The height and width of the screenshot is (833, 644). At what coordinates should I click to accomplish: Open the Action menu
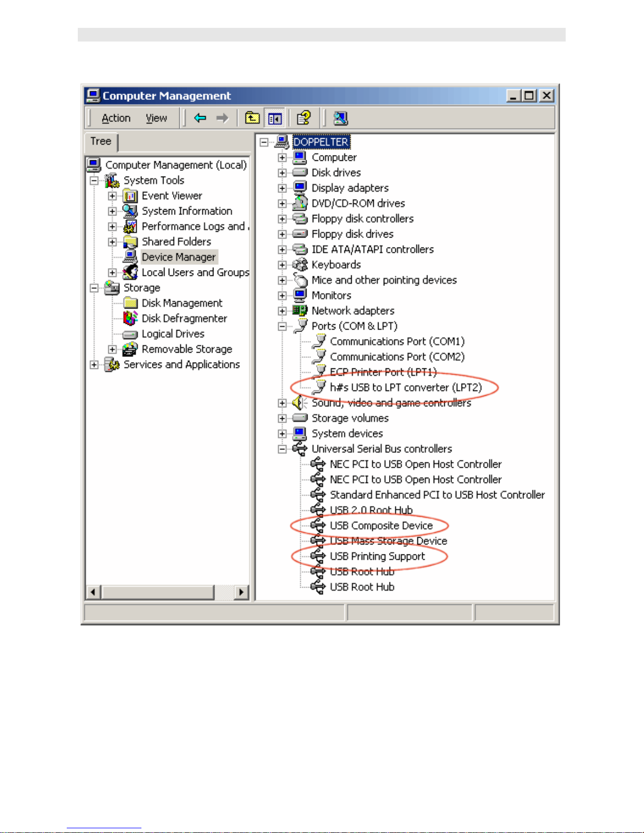click(116, 118)
